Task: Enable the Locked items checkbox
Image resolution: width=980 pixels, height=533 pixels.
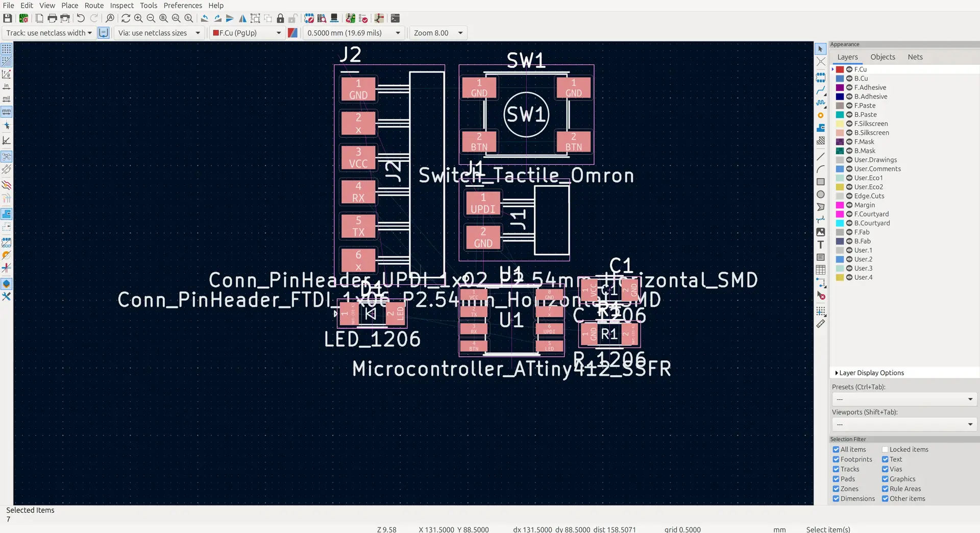Action: pos(885,450)
